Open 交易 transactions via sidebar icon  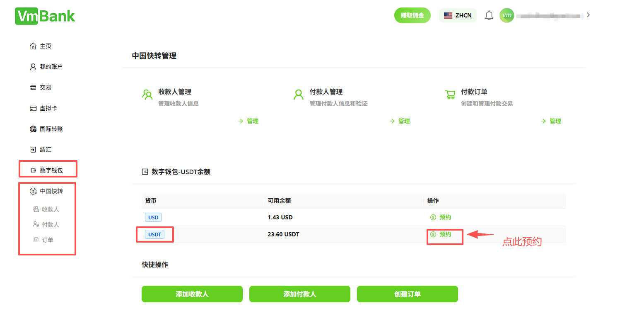pos(43,87)
